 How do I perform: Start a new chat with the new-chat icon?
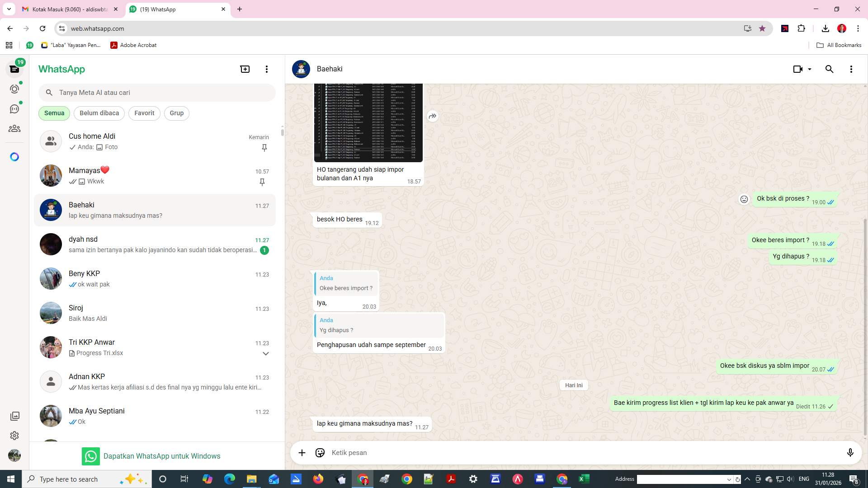click(245, 69)
